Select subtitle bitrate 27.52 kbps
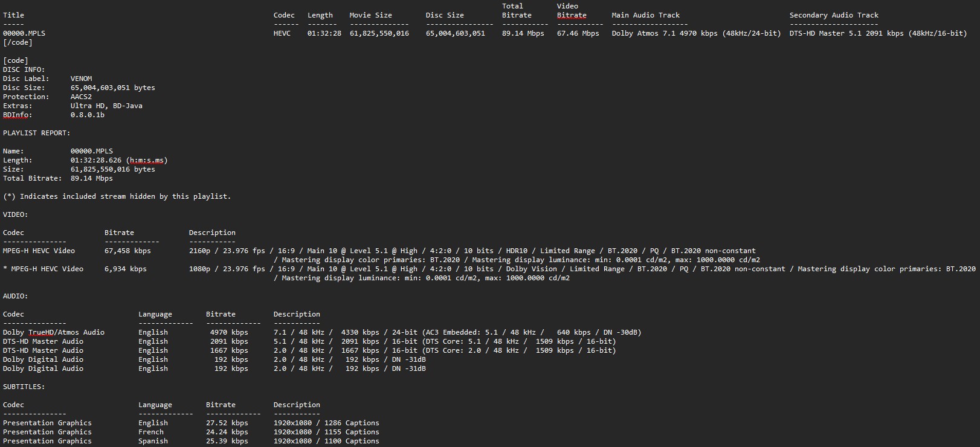980x447 pixels. pyautogui.click(x=227, y=423)
